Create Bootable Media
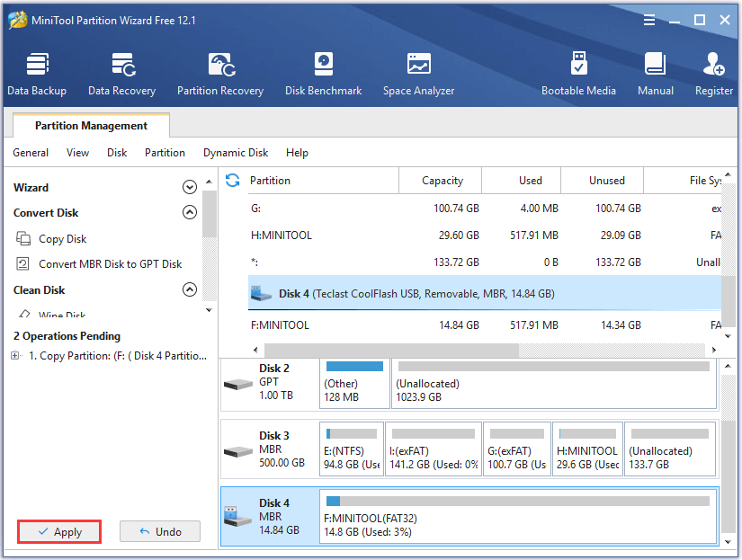The width and height of the screenshot is (742, 560). (578, 75)
